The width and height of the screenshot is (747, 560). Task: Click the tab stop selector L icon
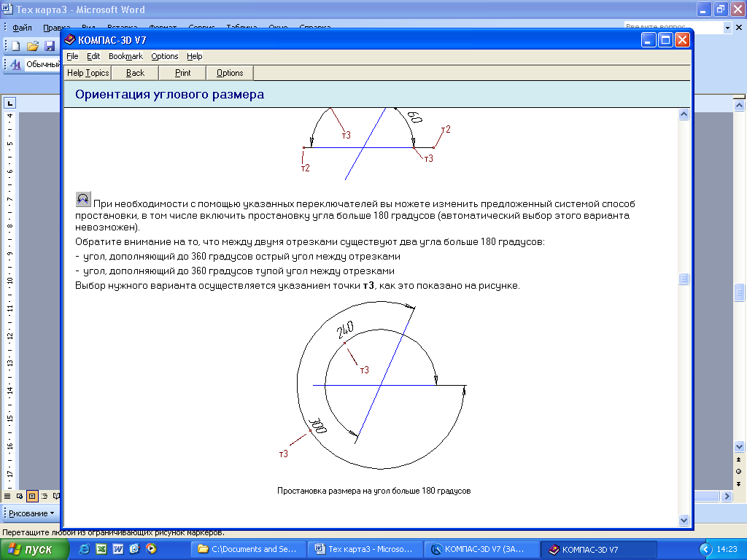pyautogui.click(x=10, y=102)
